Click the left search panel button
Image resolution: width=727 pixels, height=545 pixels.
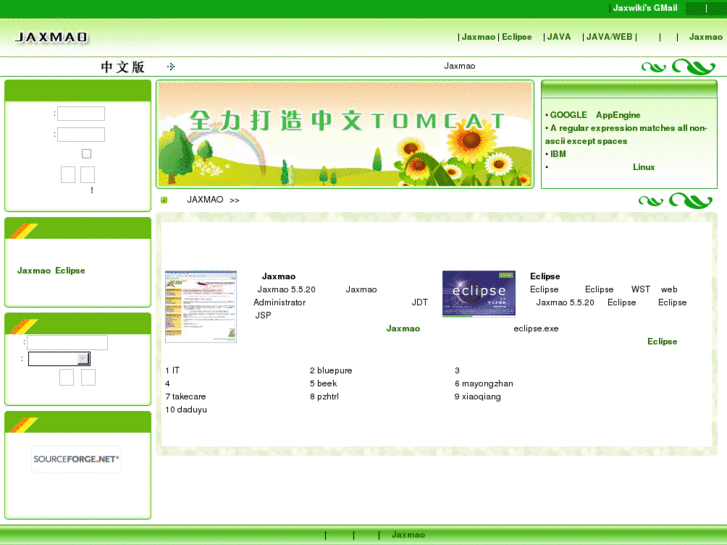click(66, 378)
